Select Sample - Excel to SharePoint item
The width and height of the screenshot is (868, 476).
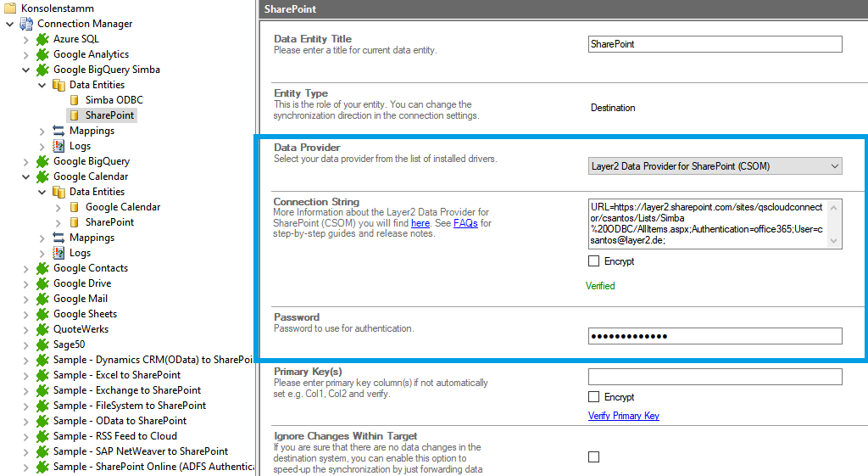(116, 375)
